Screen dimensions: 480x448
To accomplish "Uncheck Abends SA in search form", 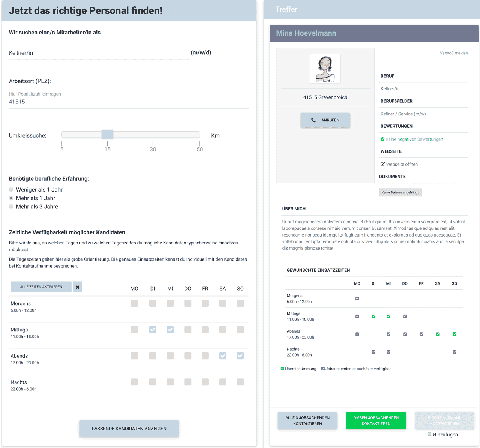I will [223, 356].
